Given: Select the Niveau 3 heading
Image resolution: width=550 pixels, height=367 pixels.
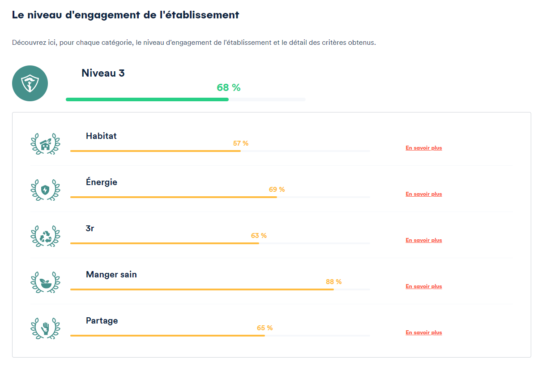Looking at the screenshot, I should click(x=103, y=73).
